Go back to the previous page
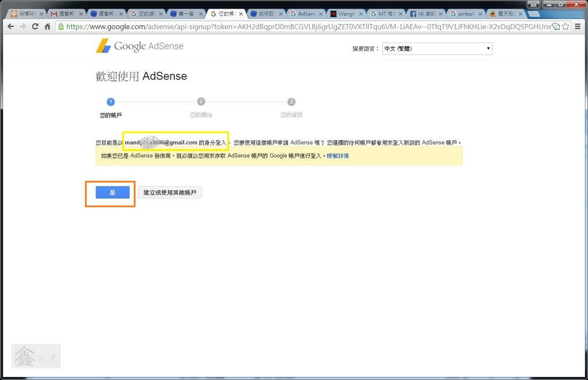Screen dimensions: 588x380 click(11, 26)
